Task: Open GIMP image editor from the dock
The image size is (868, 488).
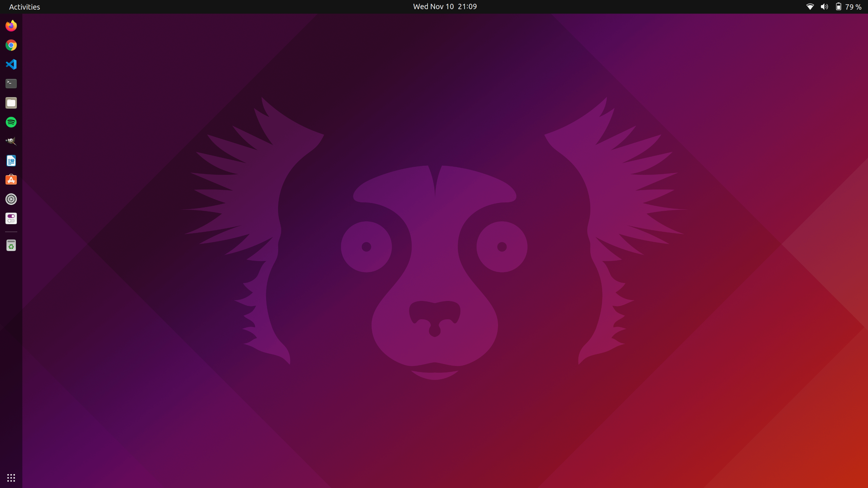Action: click(x=11, y=141)
